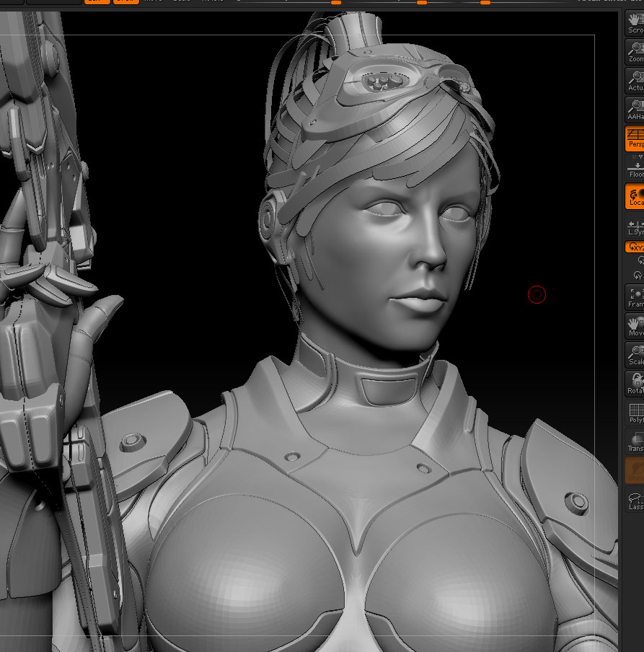Click the Frame mesh in view button
Viewport: 644px width, 652px height.
tap(635, 297)
